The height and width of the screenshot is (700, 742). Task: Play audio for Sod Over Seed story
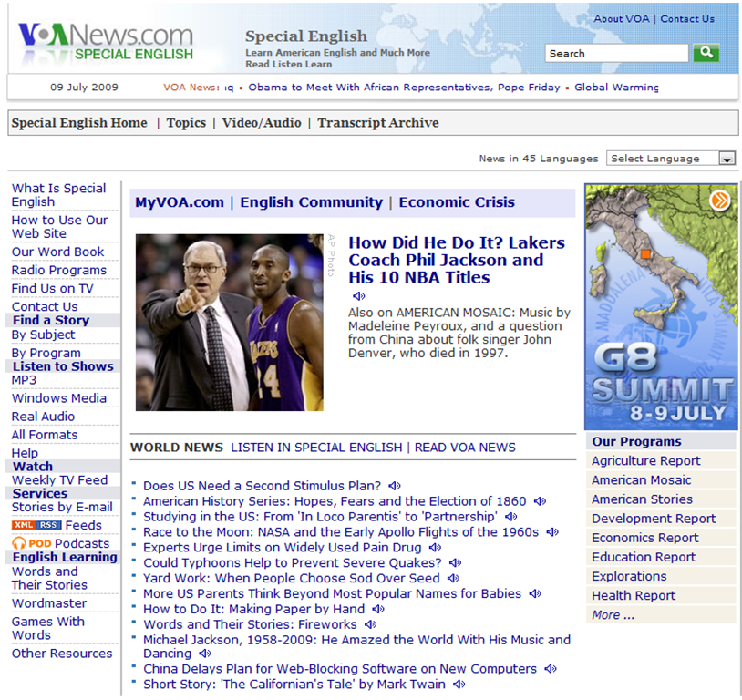(x=453, y=579)
